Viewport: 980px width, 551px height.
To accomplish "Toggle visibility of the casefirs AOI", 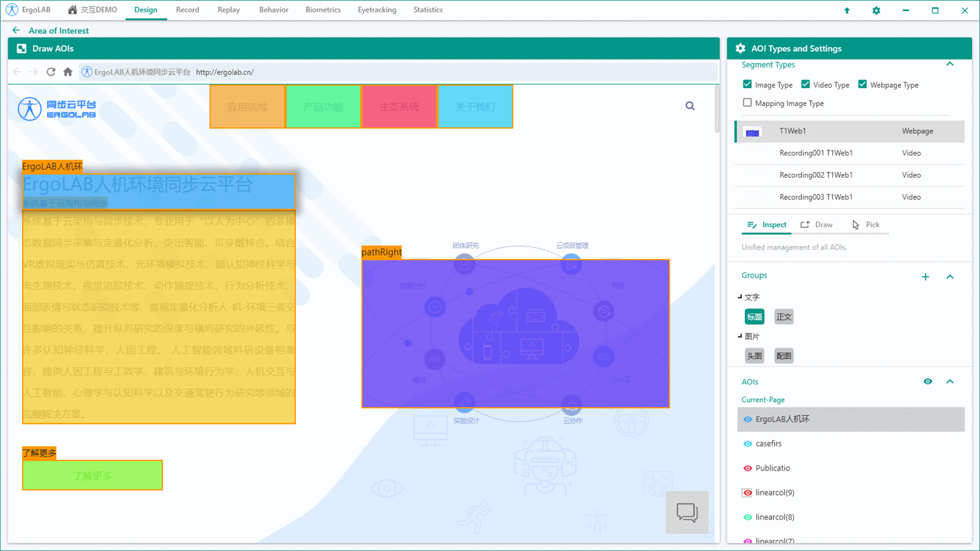I will tap(747, 444).
